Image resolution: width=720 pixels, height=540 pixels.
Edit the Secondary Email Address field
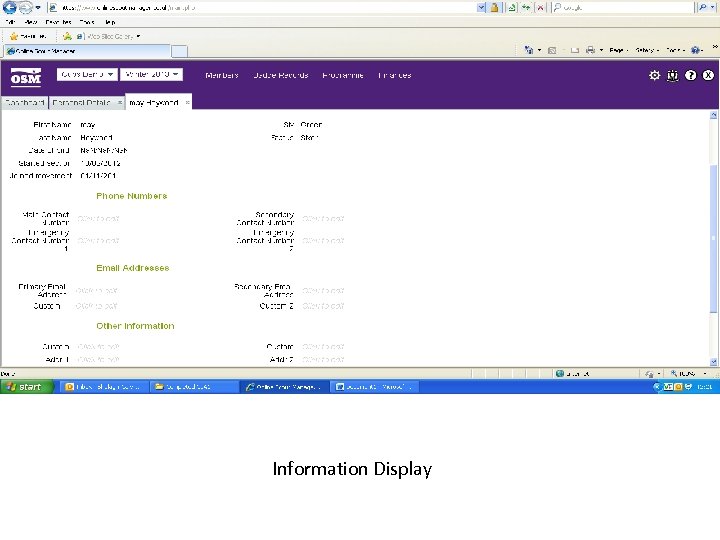(x=323, y=290)
